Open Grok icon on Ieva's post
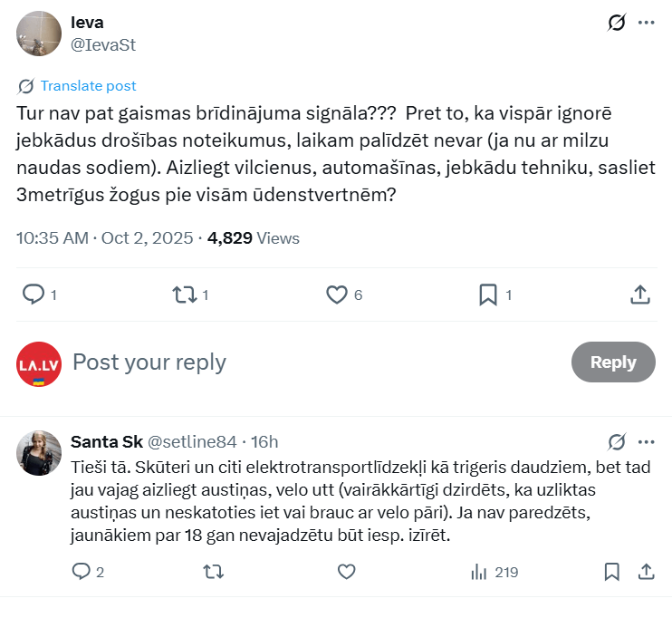Image resolution: width=672 pixels, height=618 pixels. point(617,23)
